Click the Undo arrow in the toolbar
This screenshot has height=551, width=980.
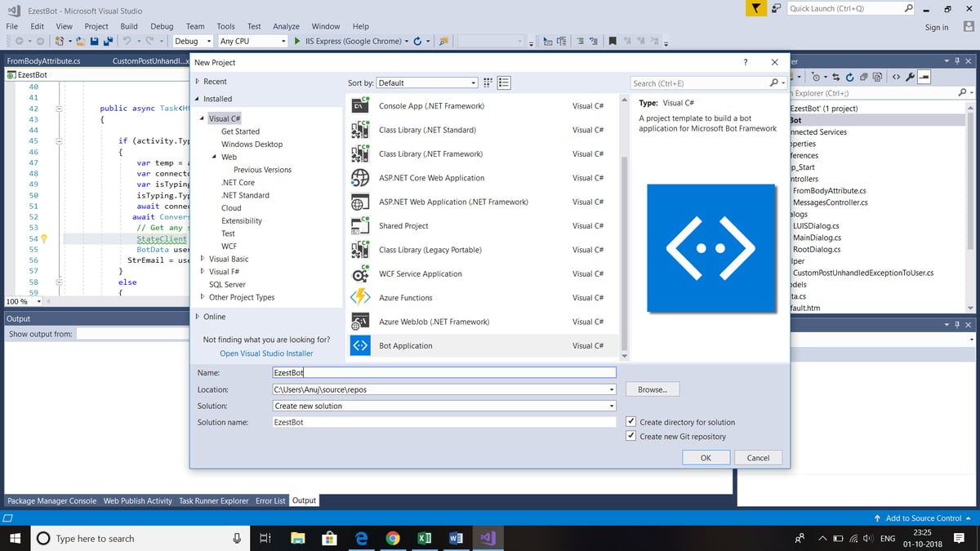click(x=126, y=41)
